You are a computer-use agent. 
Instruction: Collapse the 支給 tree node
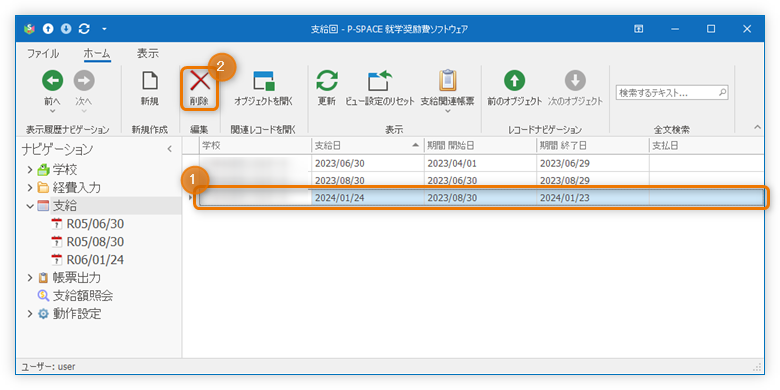[x=30, y=205]
